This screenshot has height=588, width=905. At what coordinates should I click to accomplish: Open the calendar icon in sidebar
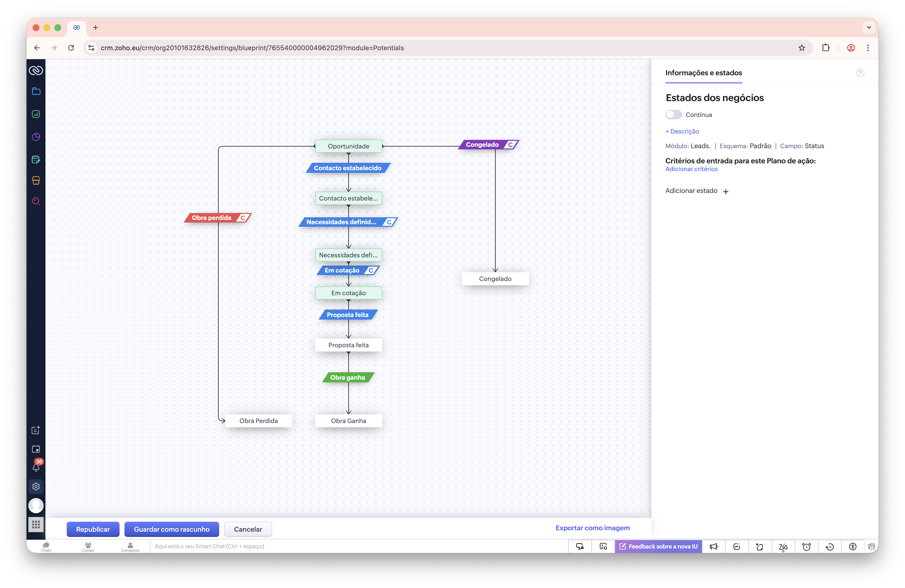(x=36, y=449)
